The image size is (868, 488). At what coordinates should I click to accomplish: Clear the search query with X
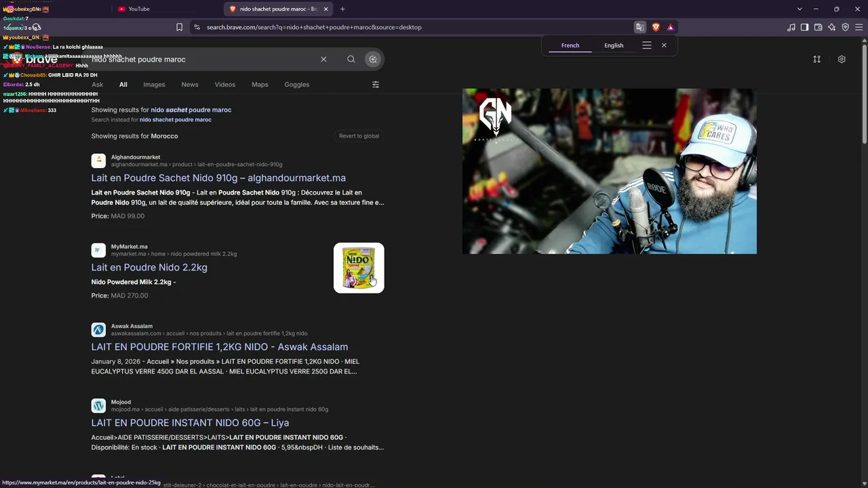click(x=323, y=60)
